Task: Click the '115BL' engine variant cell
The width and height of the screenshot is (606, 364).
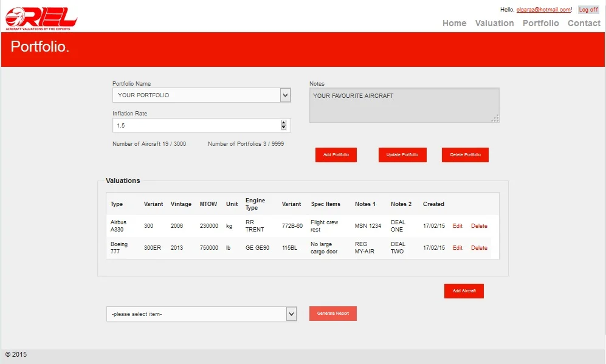Action: [x=289, y=248]
